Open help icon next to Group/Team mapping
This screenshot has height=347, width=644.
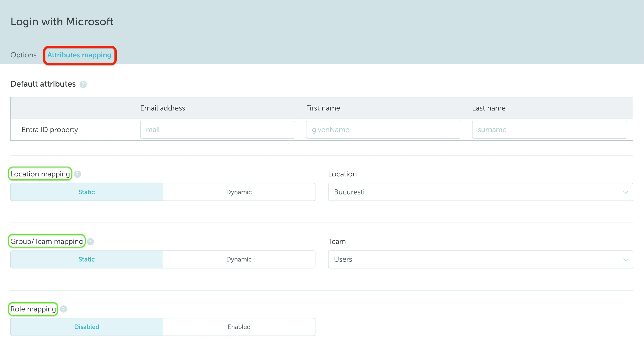(x=90, y=242)
